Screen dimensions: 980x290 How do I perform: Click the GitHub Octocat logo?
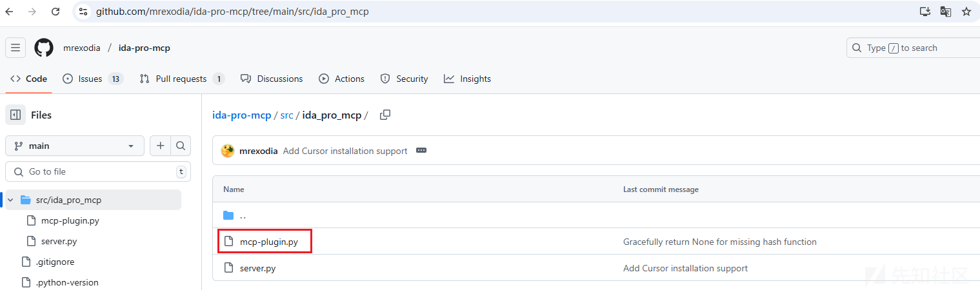pyautogui.click(x=44, y=48)
